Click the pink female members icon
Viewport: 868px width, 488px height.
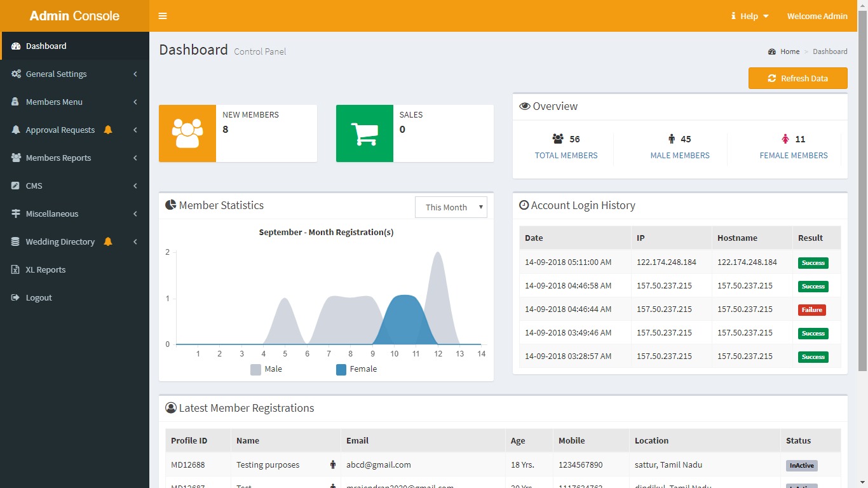(785, 139)
